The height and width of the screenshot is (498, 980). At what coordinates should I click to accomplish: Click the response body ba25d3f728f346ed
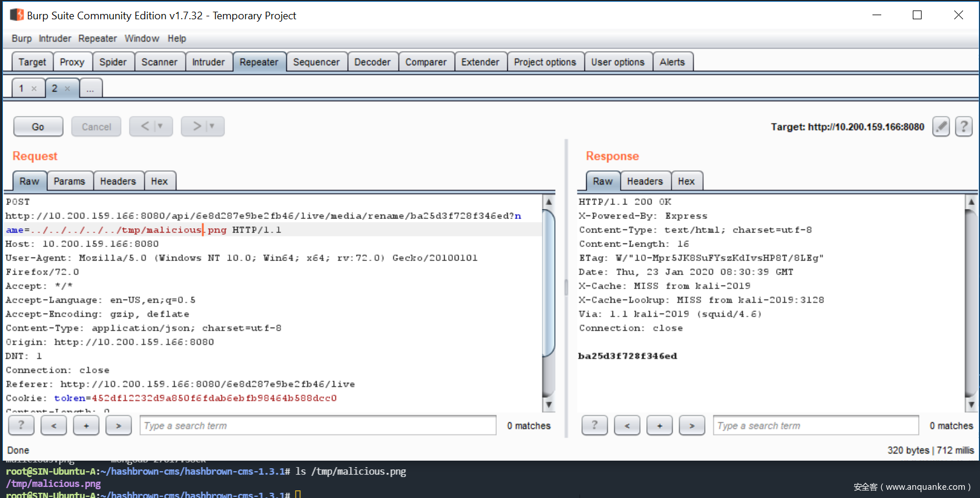(x=628, y=356)
